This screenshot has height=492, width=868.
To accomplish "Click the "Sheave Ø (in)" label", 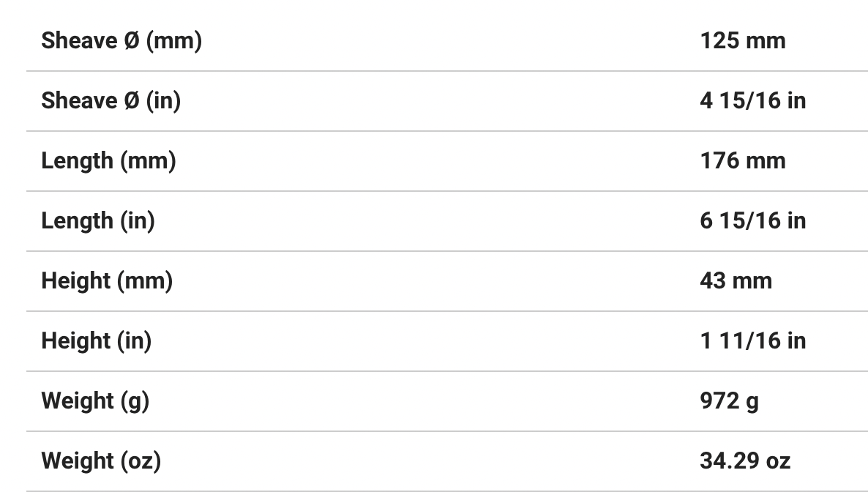I will (111, 101).
